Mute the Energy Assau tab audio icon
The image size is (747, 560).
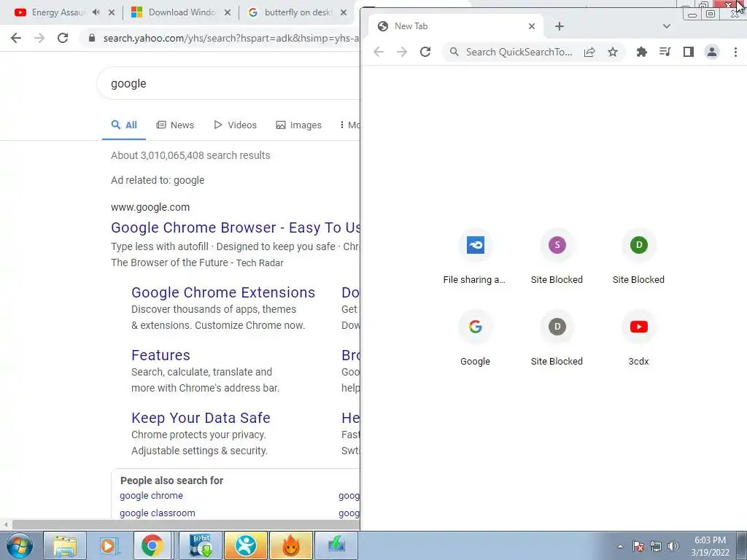(96, 12)
